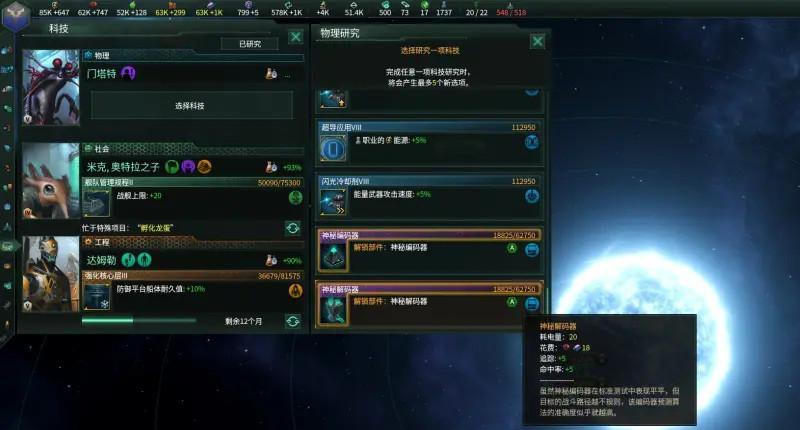
Task: Click the 强化核心层 engineering tech icon
Action: click(x=96, y=296)
